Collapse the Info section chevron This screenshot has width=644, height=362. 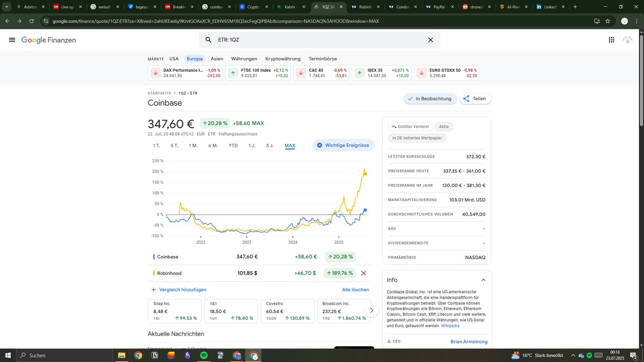click(484, 280)
